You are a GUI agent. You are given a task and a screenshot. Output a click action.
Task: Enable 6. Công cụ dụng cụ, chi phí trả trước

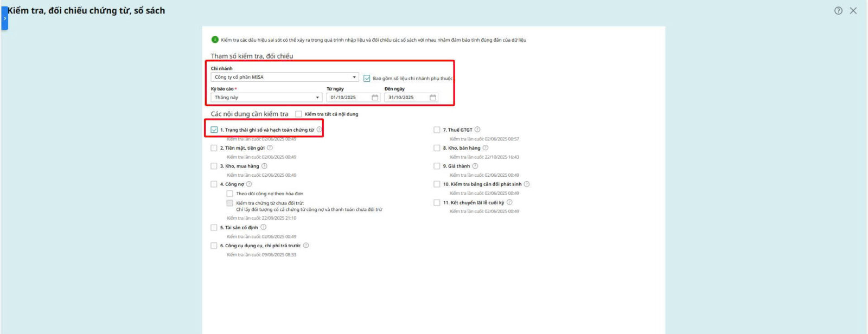tap(214, 246)
